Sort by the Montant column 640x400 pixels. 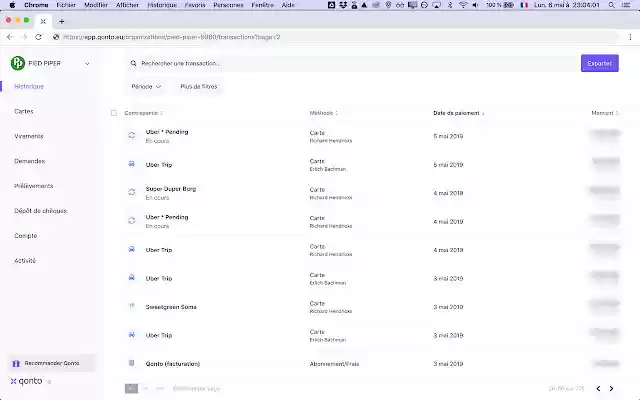[605, 113]
